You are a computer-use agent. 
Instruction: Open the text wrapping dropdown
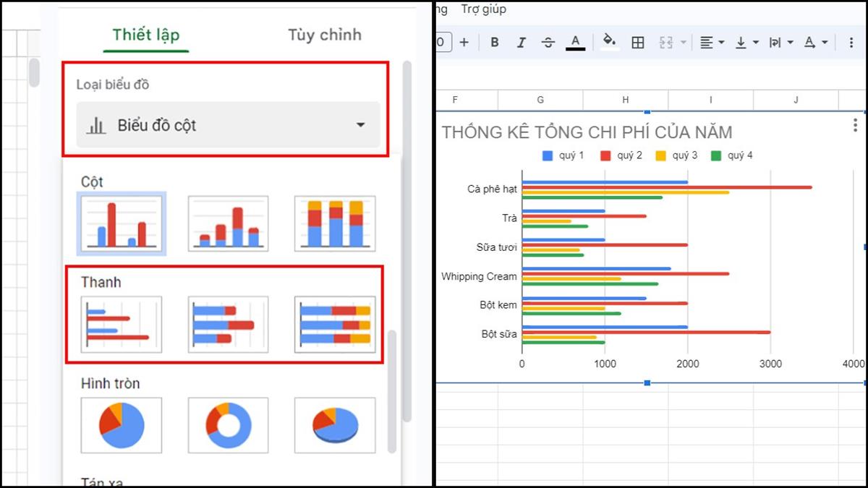coord(780,43)
